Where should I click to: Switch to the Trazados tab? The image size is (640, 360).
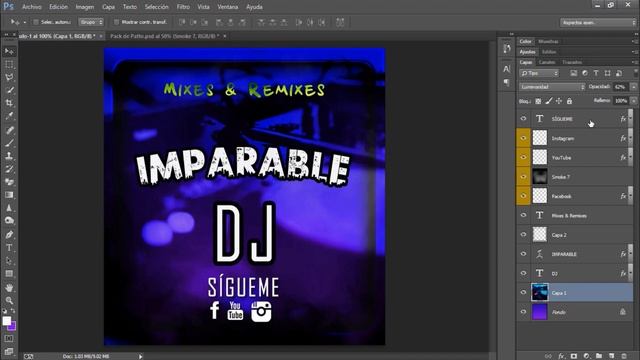click(572, 62)
